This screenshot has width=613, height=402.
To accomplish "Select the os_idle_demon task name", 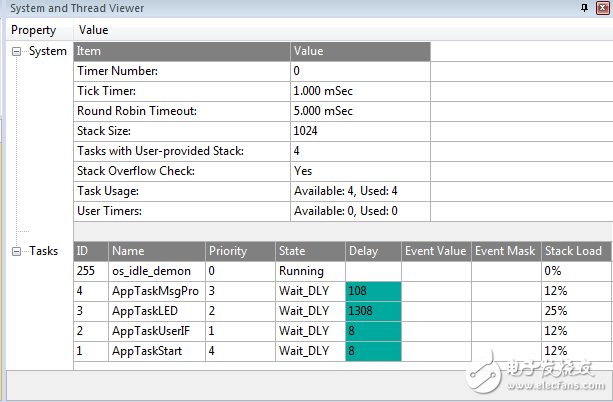I will 151,271.
